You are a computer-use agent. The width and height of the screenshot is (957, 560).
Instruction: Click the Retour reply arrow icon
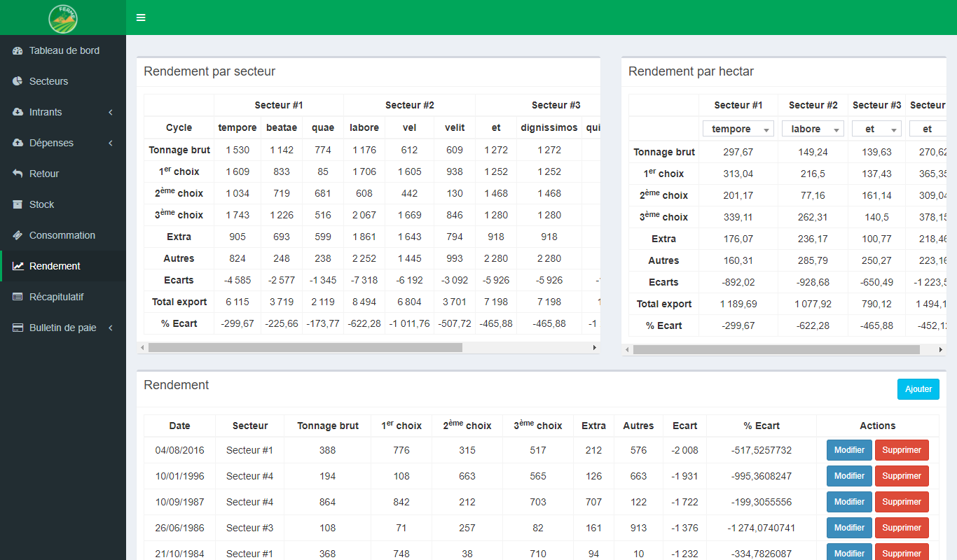[x=18, y=174]
